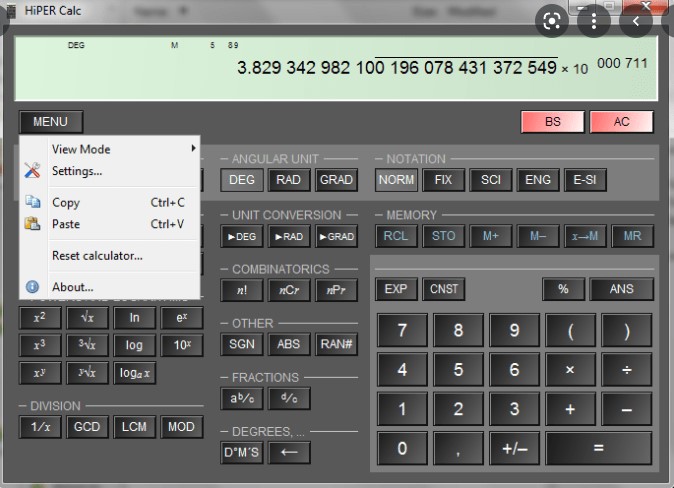Click the left arrow degrees key
The width and height of the screenshot is (674, 488).
click(x=289, y=452)
